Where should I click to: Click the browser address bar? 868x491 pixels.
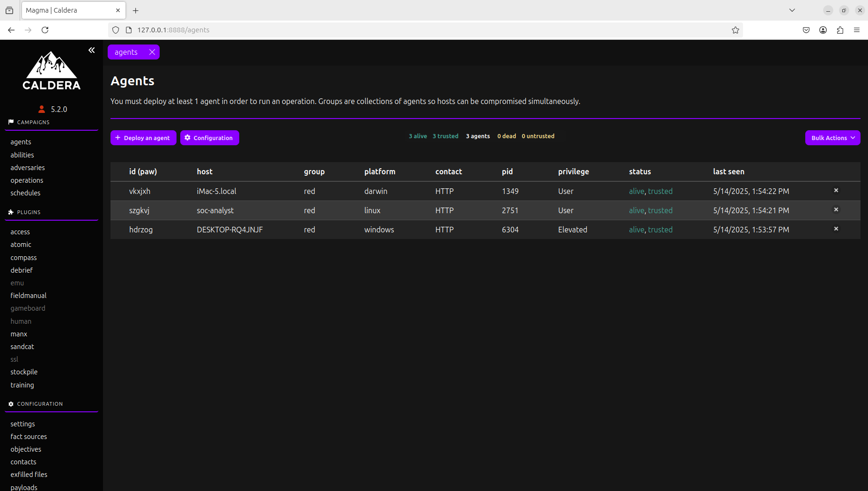[421, 30]
